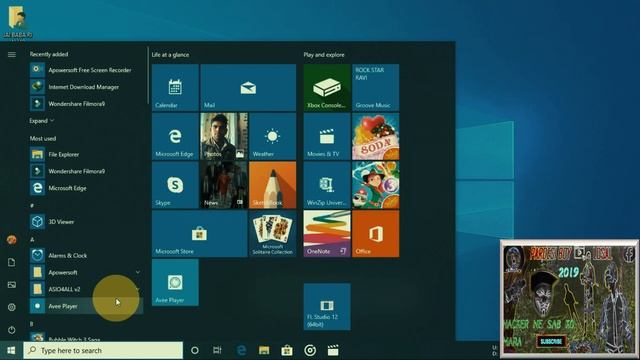The image size is (640, 360).
Task: Click the Subscribe button in video overlay
Action: (551, 341)
